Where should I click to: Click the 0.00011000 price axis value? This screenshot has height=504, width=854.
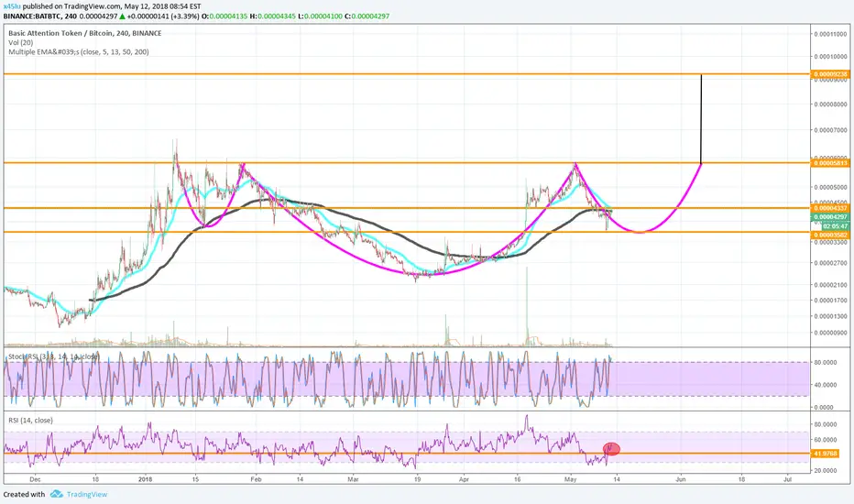[830, 34]
